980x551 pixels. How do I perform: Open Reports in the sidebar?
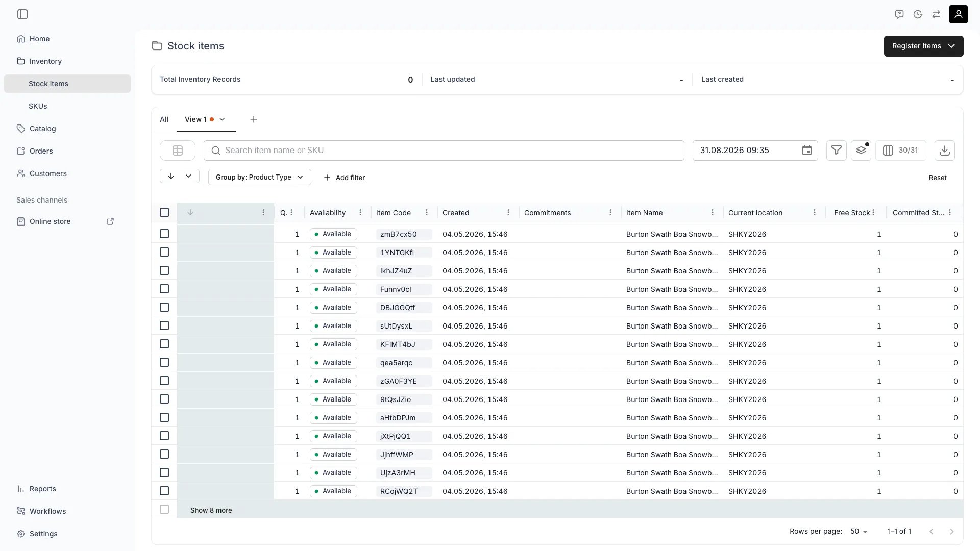point(67,489)
